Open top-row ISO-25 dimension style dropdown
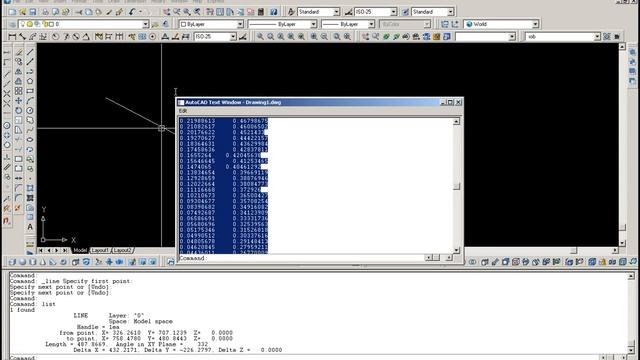The width and height of the screenshot is (640, 360). click(x=393, y=12)
